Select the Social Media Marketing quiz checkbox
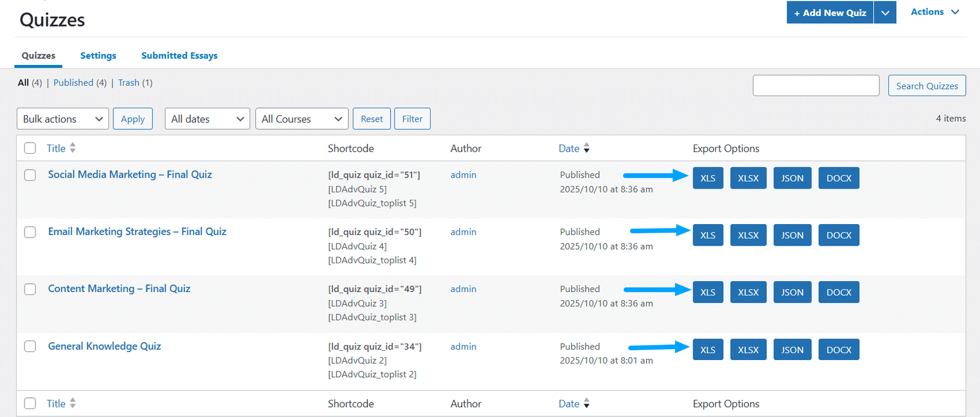This screenshot has height=417, width=980. coord(30,175)
